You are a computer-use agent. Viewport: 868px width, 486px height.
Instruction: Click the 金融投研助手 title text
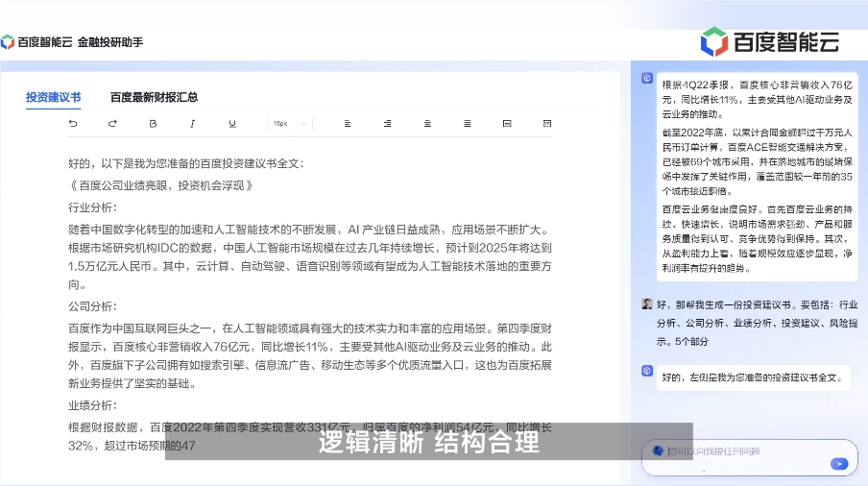(110, 42)
